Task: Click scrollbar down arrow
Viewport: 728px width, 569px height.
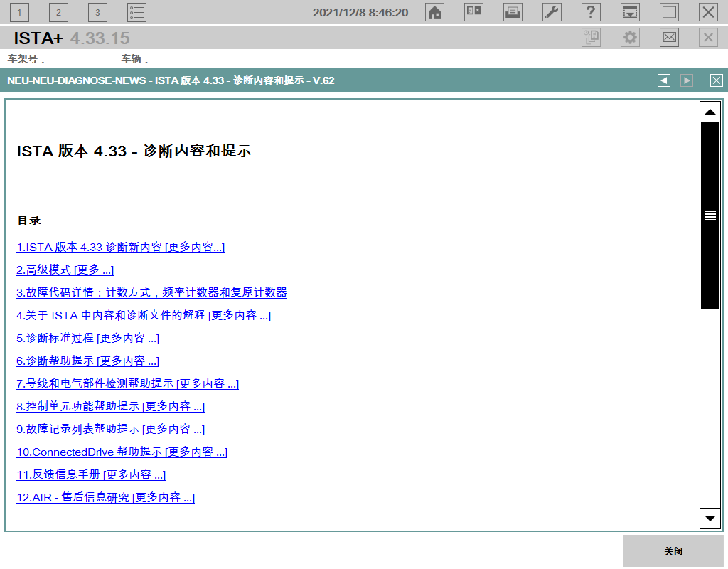Action: pos(710,519)
